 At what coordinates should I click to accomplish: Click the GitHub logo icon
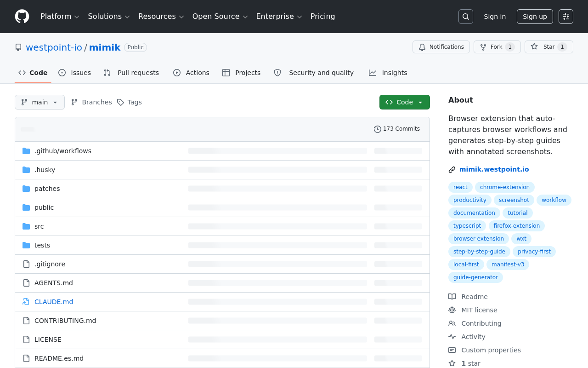tap(22, 17)
